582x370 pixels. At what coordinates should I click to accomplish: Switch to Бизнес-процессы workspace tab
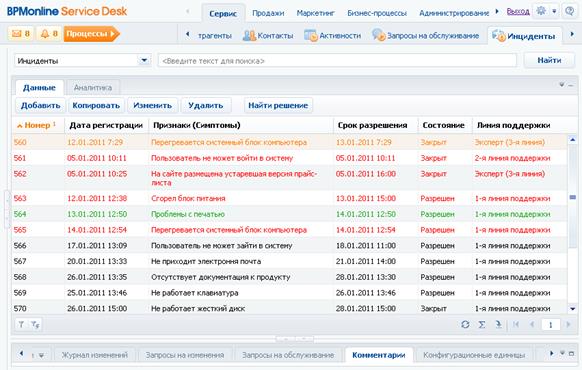pos(377,13)
